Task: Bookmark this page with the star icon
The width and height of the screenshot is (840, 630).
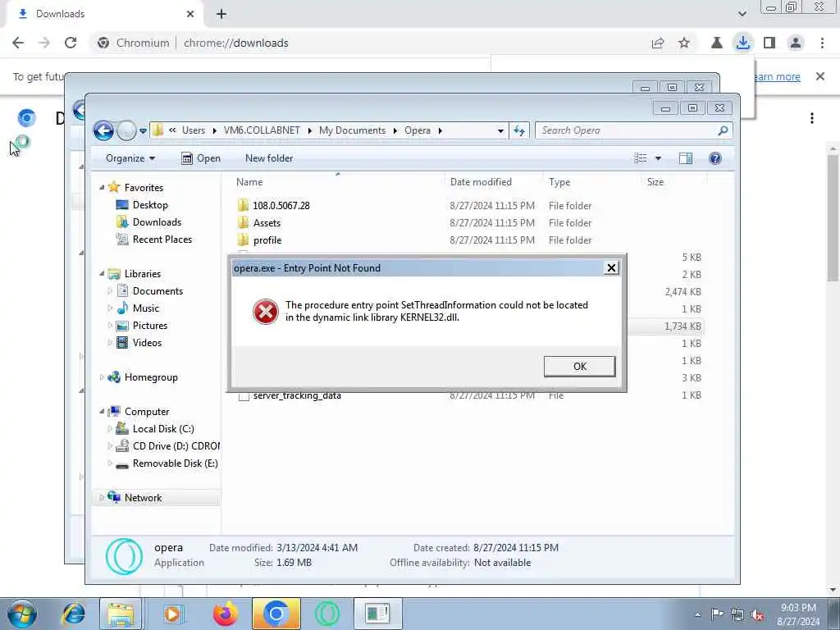Action: tap(684, 43)
